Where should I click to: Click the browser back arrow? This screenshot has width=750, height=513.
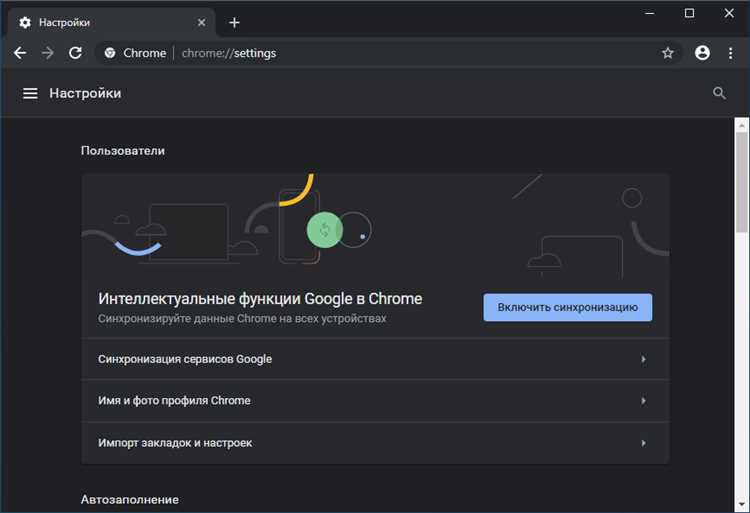point(19,53)
